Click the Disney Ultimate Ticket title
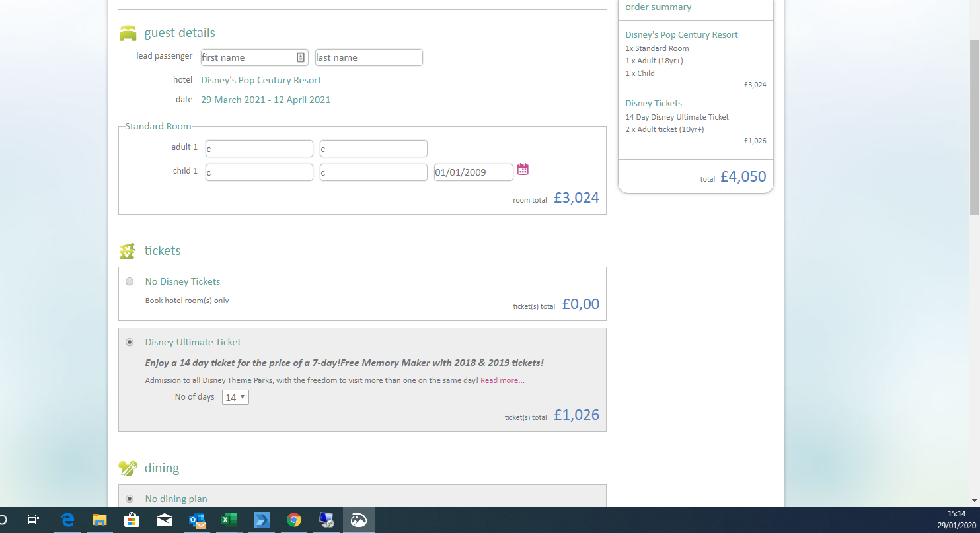The height and width of the screenshot is (533, 980). (x=193, y=342)
